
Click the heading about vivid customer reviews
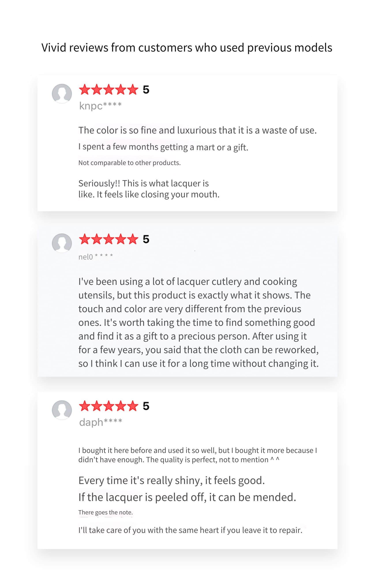pyautogui.click(x=187, y=48)
